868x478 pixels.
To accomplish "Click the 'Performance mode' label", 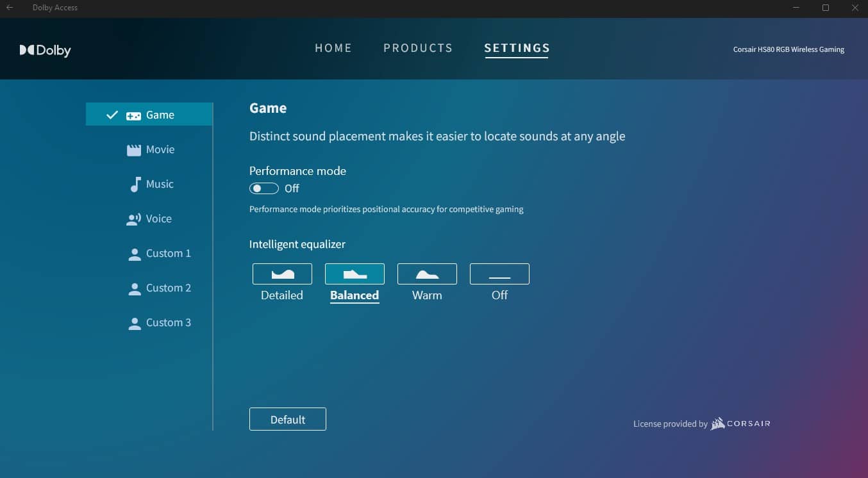I will [297, 171].
